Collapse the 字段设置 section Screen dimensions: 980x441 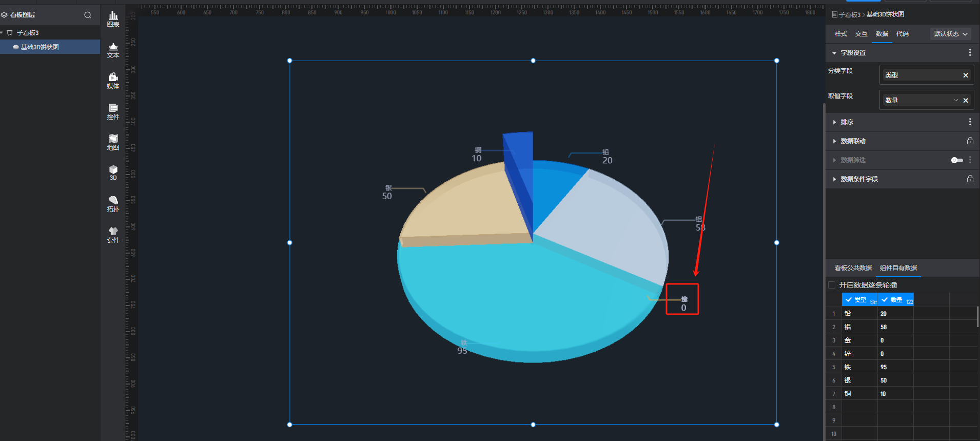pos(834,53)
